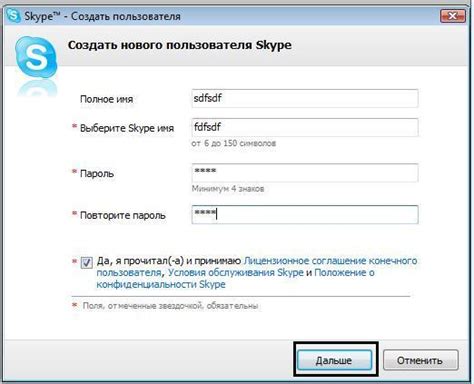Click the Повторите пароль label
The height and width of the screenshot is (384, 474).
pyautogui.click(x=123, y=215)
